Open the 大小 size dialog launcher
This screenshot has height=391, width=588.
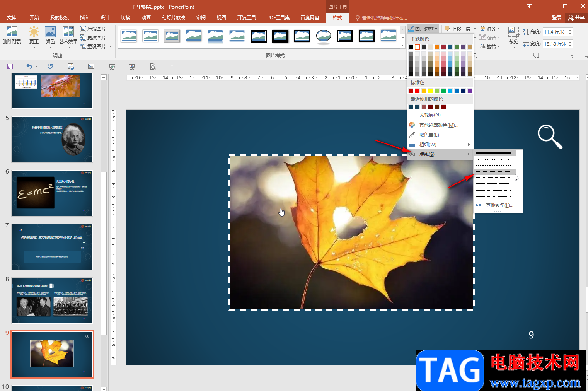[x=572, y=56]
